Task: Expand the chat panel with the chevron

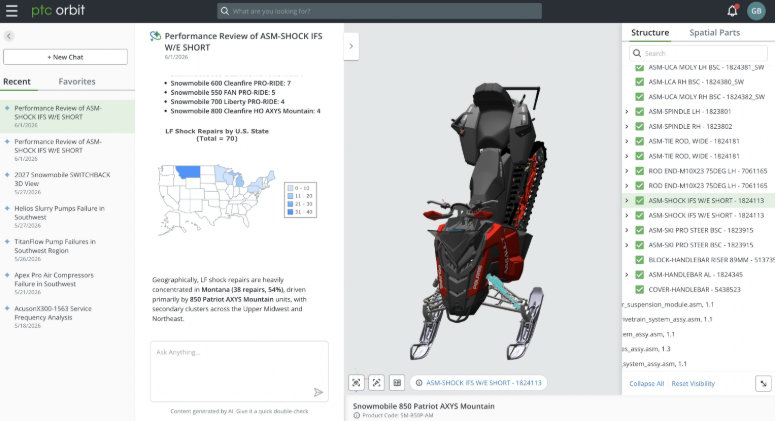Action: 351,46
